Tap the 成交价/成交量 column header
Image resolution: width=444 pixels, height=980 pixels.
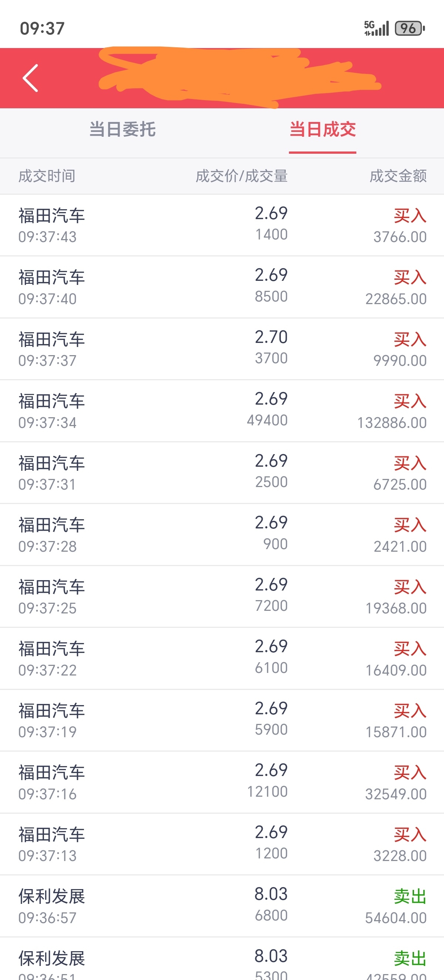pos(241,176)
